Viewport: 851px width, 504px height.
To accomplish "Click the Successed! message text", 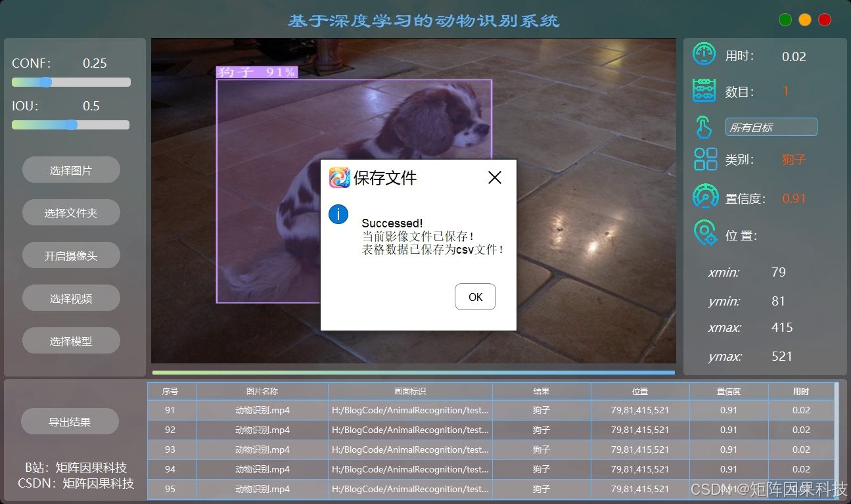I will (x=392, y=223).
